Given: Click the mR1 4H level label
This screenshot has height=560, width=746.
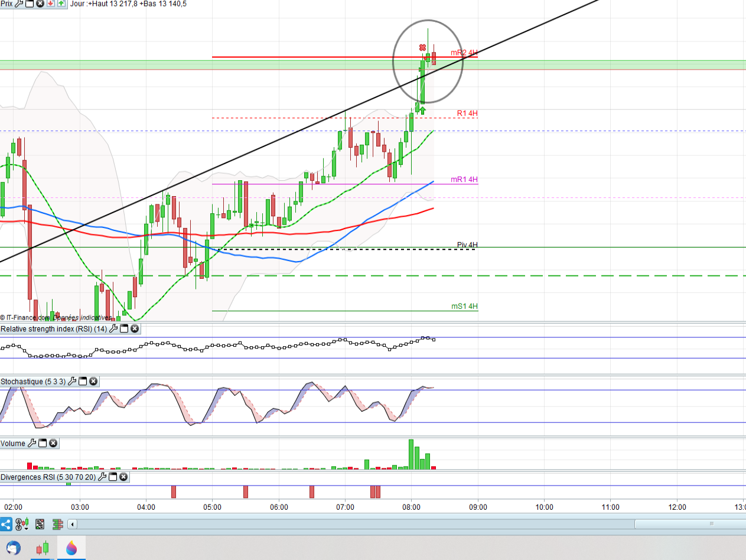Looking at the screenshot, I should tap(464, 180).
